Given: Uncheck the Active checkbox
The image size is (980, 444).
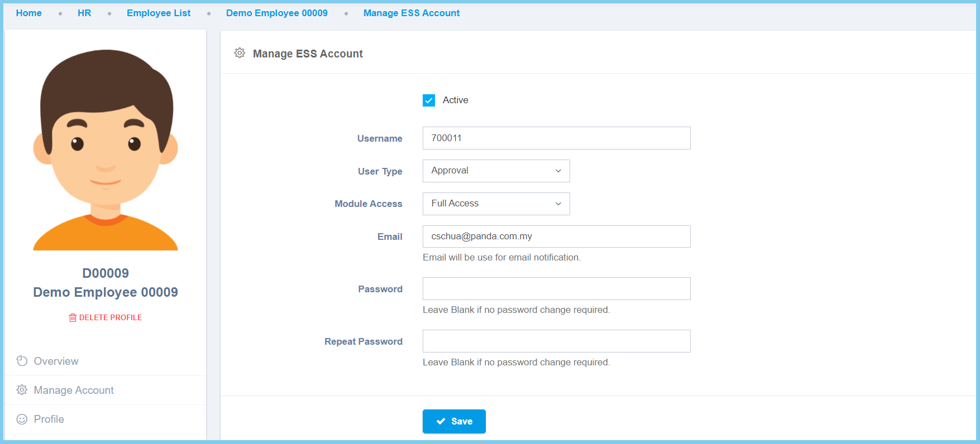Looking at the screenshot, I should pos(429,100).
